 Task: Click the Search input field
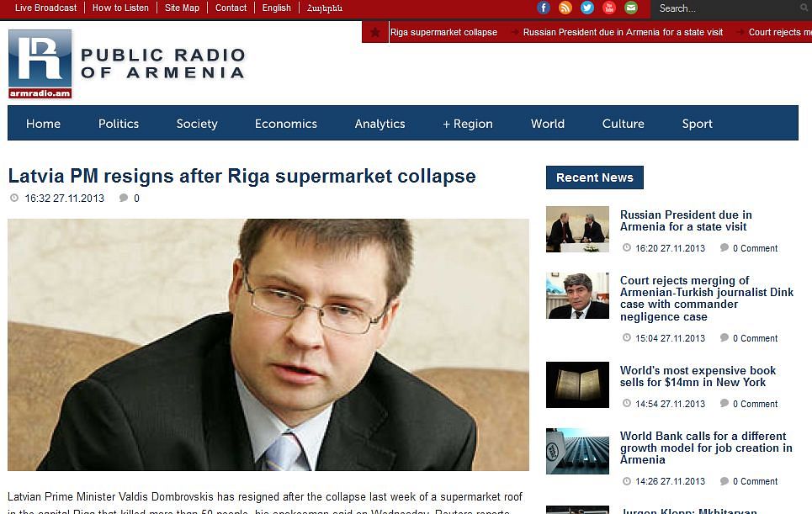coord(728,8)
